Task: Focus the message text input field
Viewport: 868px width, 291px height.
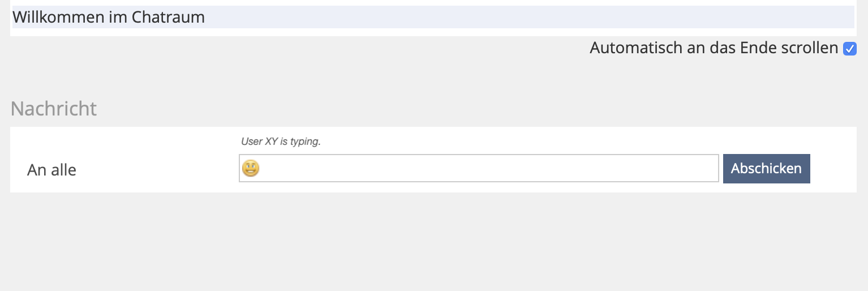Action: tap(487, 169)
